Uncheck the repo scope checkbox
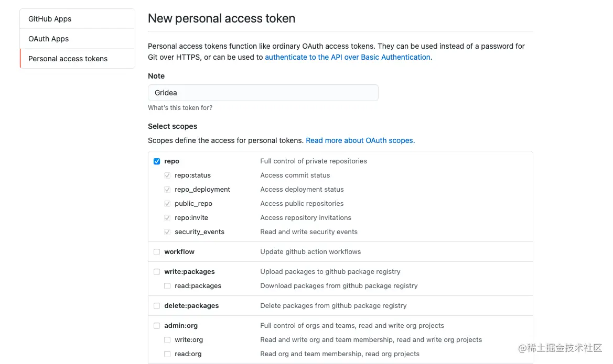Image resolution: width=613 pixels, height=364 pixels. (x=157, y=161)
